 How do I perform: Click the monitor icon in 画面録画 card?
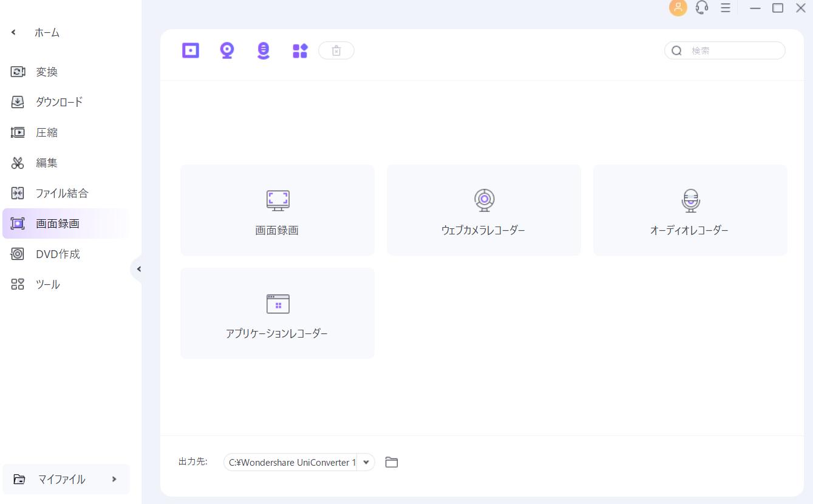(x=277, y=200)
